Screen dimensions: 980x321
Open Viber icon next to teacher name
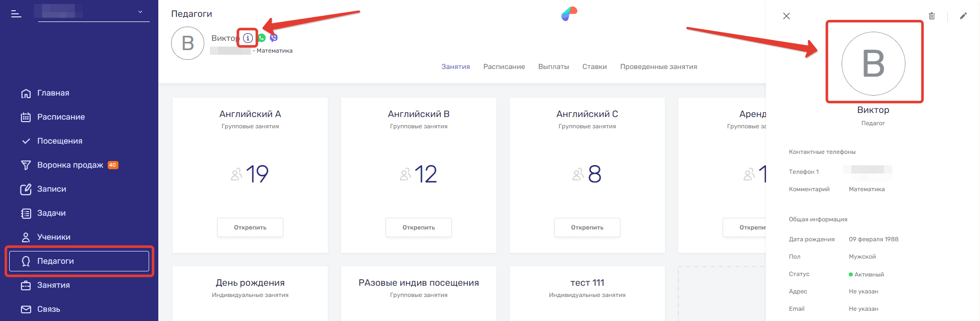(274, 38)
